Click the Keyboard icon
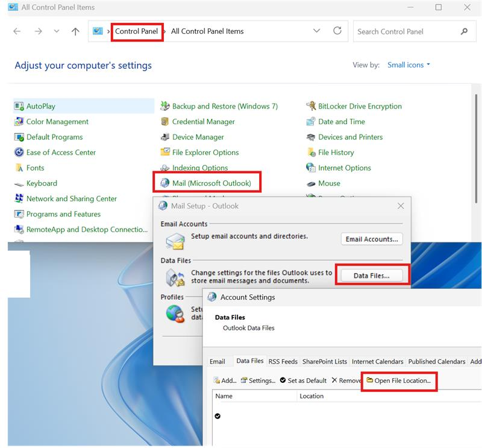This screenshot has height=448, width=482. pyautogui.click(x=19, y=184)
